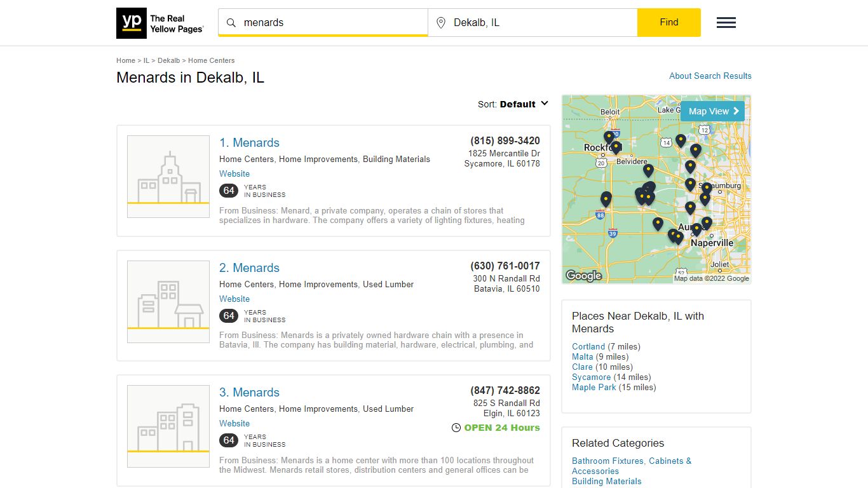
Task: Open the Sort Default dropdown
Action: tap(513, 104)
